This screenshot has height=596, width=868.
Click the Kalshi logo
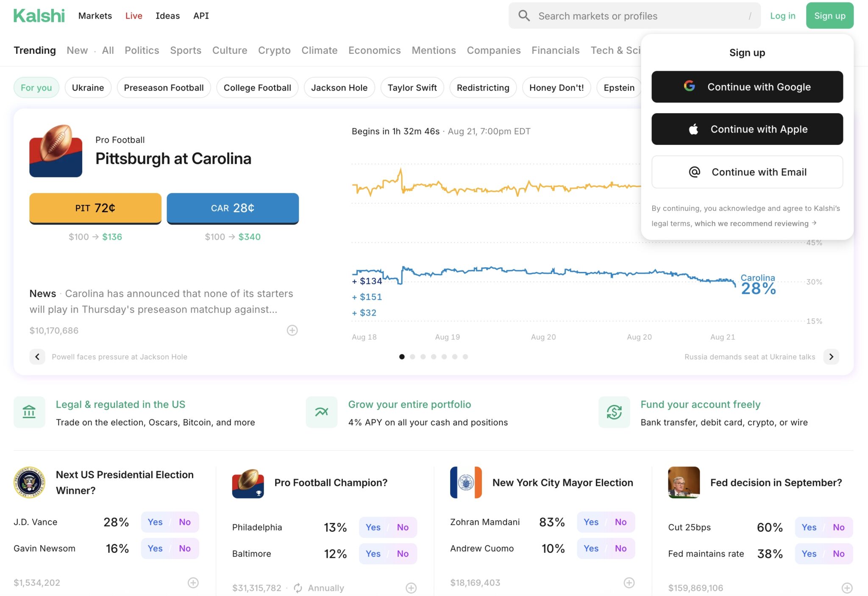point(39,16)
